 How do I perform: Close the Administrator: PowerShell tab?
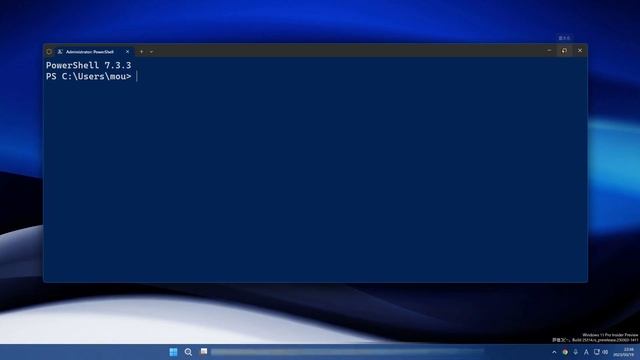[x=127, y=52]
